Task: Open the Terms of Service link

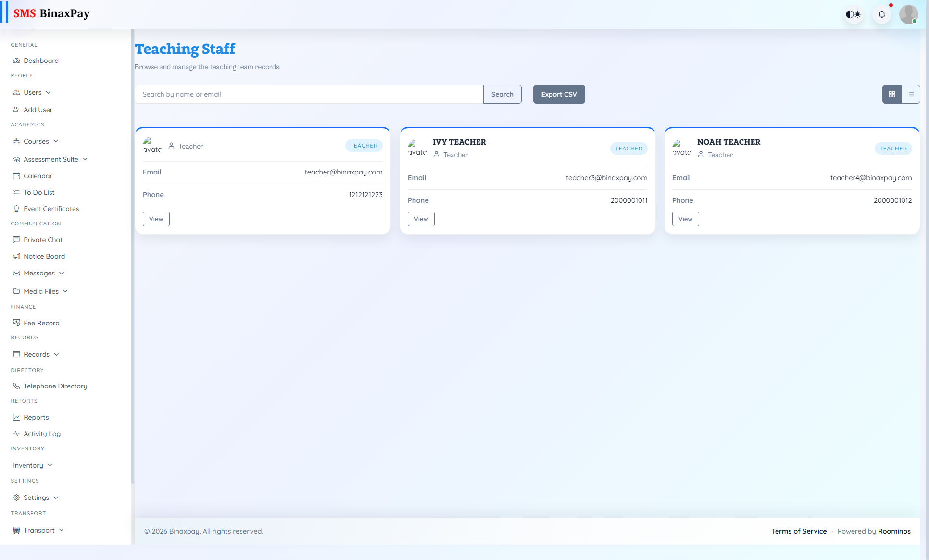Action: 799,531
